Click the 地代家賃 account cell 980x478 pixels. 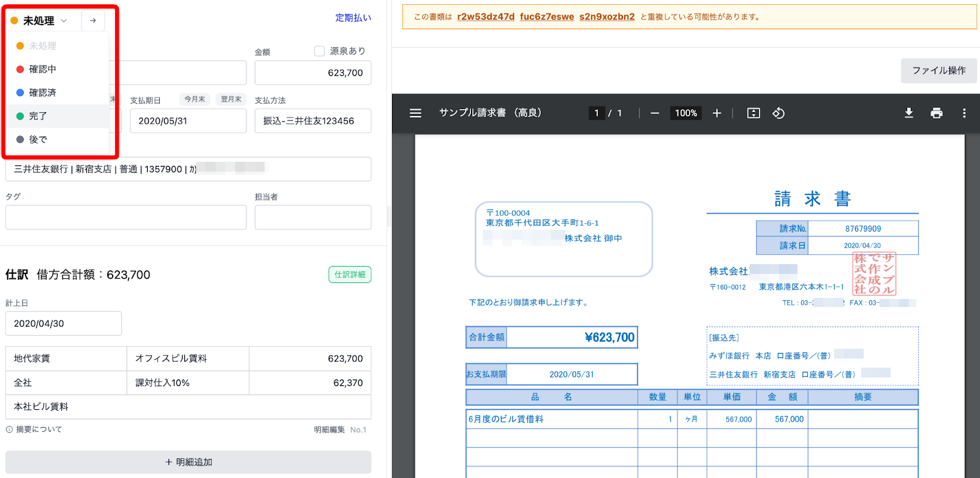pyautogui.click(x=66, y=358)
